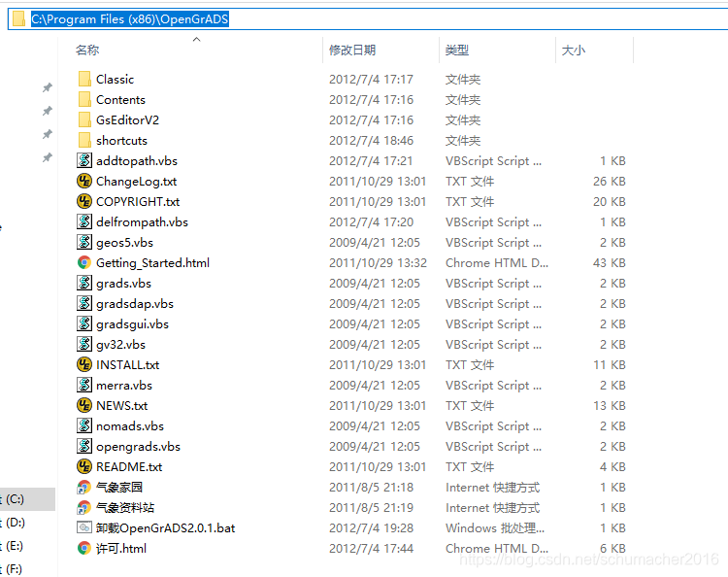Click the merra.vbs script icon
Viewport: 728px width, 577px height.
coord(84,385)
